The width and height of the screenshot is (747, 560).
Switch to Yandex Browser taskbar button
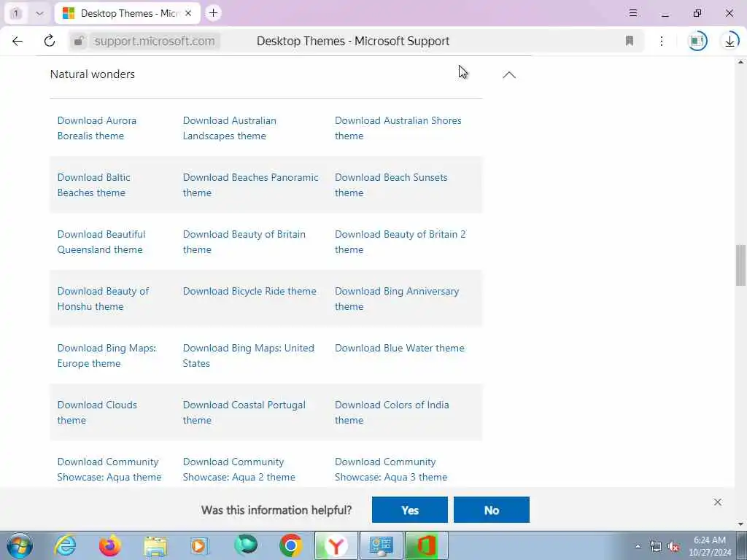(x=336, y=545)
